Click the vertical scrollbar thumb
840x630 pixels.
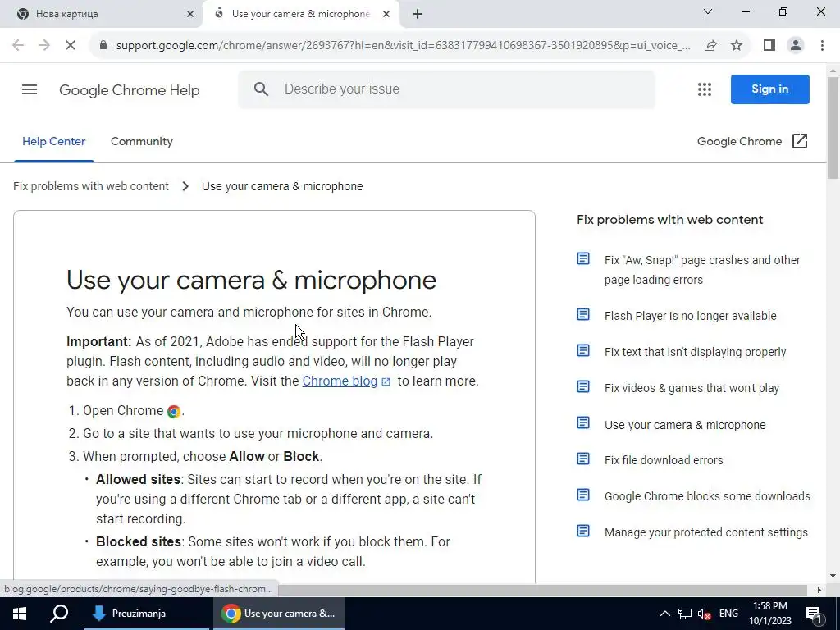click(833, 127)
